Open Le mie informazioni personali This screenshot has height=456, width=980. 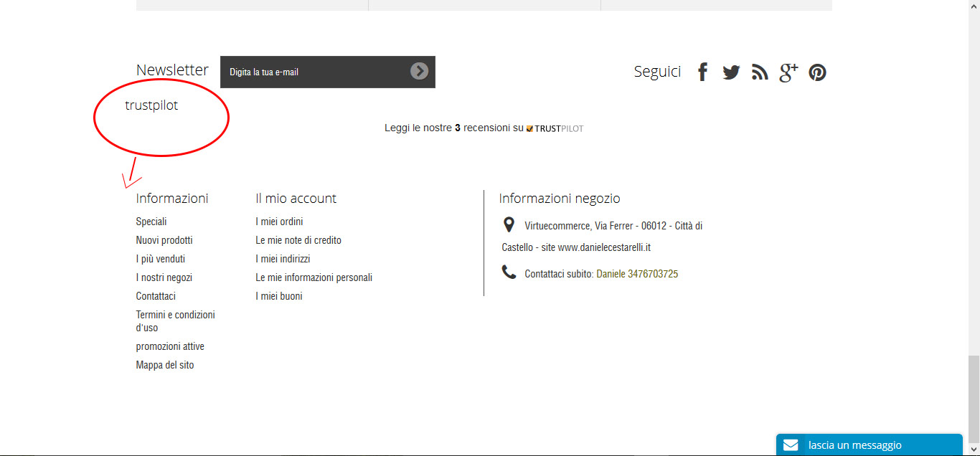[314, 277]
